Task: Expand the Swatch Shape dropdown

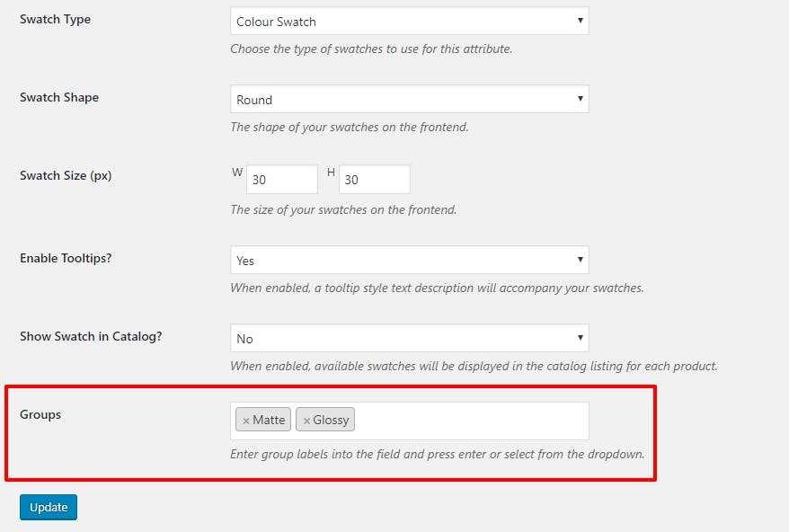Action: 409,100
